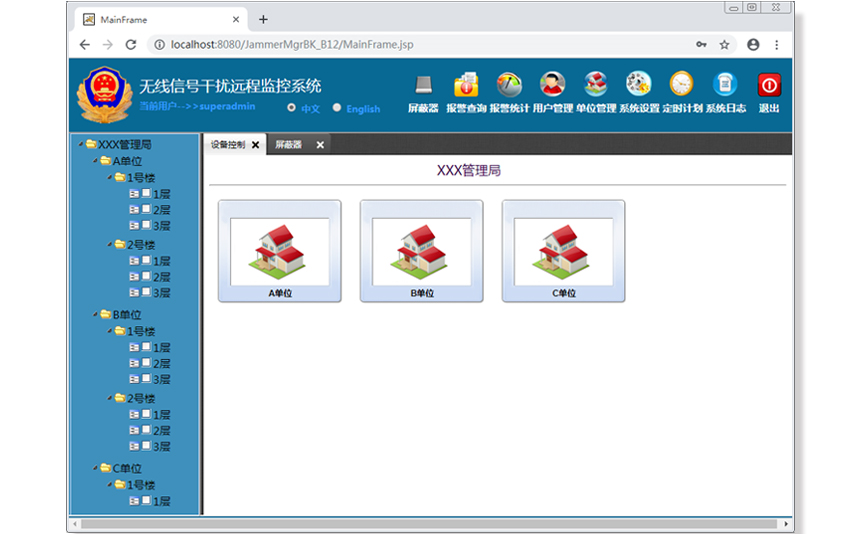Check 1层 under A单位 2号楼
The height and width of the screenshot is (534, 865).
pos(146,260)
